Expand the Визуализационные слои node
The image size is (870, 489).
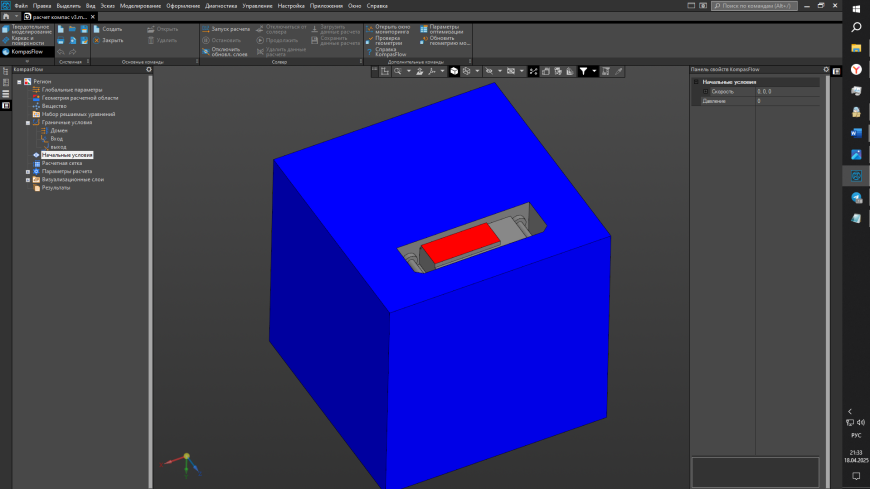tap(28, 180)
